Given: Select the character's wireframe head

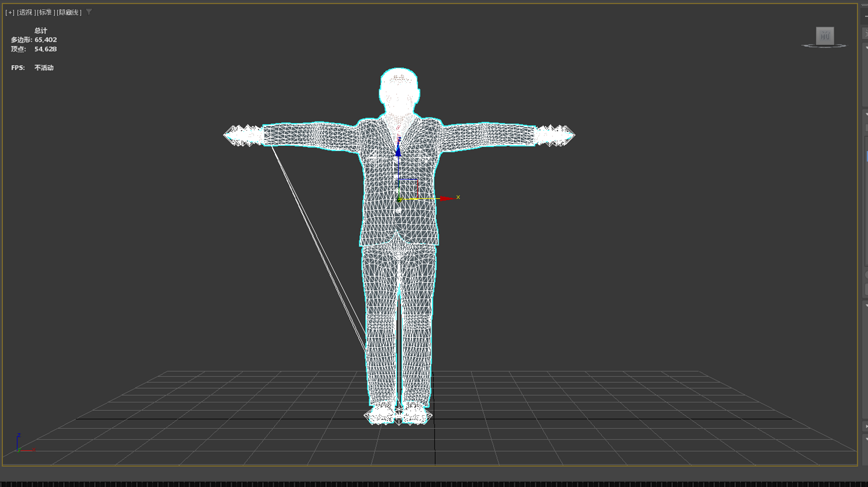Looking at the screenshot, I should pos(399,93).
